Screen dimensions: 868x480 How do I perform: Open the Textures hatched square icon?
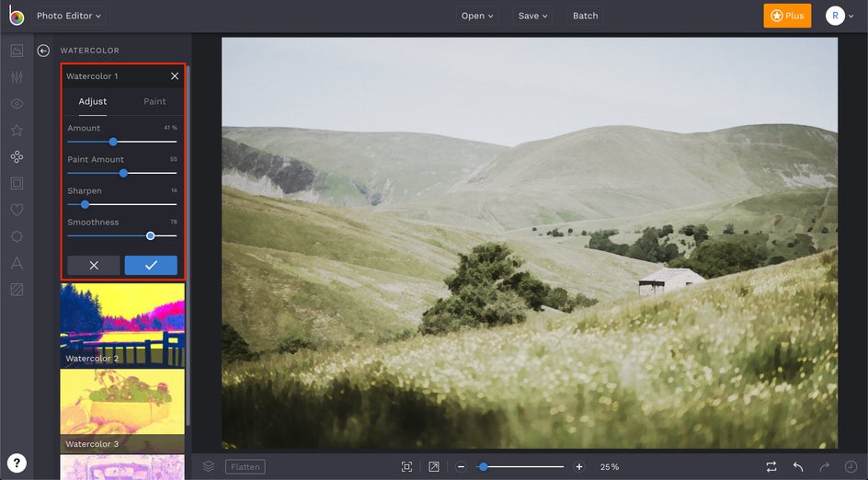click(x=17, y=290)
